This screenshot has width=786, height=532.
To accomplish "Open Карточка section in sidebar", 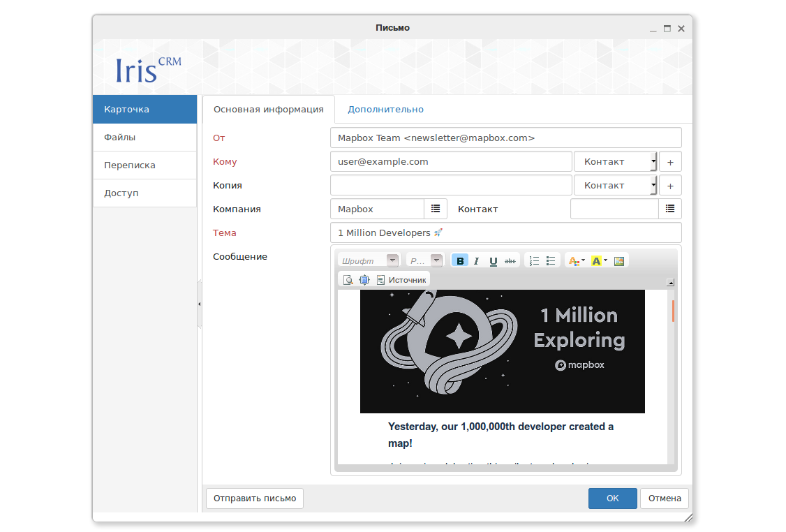I will coord(145,110).
